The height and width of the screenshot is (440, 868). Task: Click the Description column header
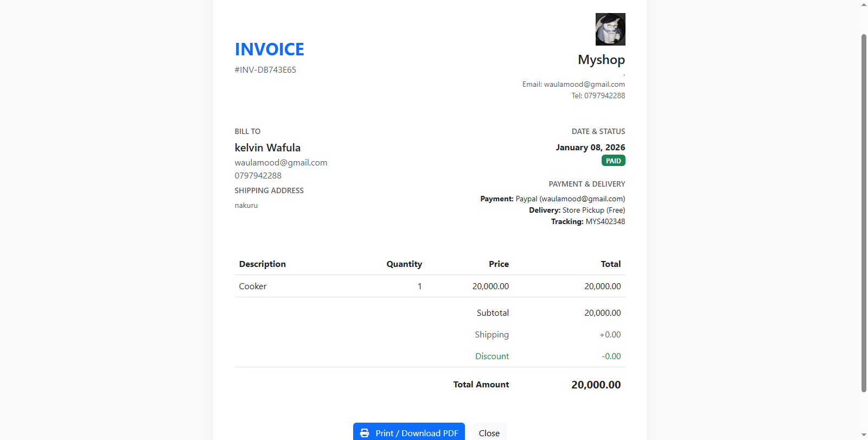click(262, 264)
